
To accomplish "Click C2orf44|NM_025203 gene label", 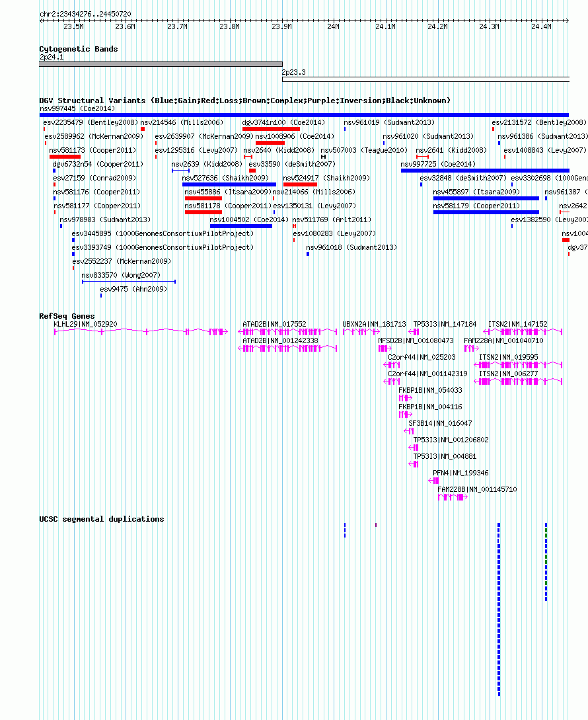I will (x=422, y=357).
